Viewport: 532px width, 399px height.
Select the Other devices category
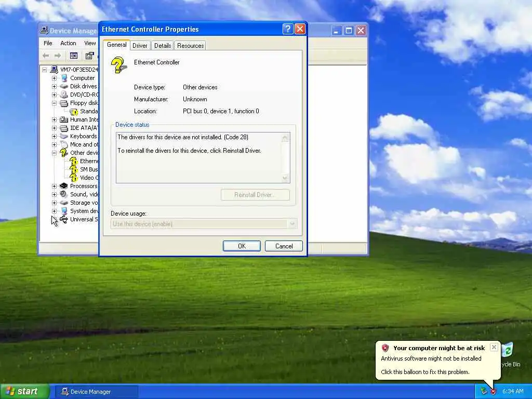click(x=84, y=153)
